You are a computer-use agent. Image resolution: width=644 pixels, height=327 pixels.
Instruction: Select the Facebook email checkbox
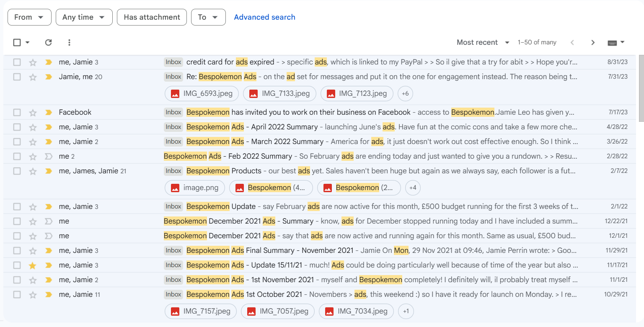coord(17,113)
